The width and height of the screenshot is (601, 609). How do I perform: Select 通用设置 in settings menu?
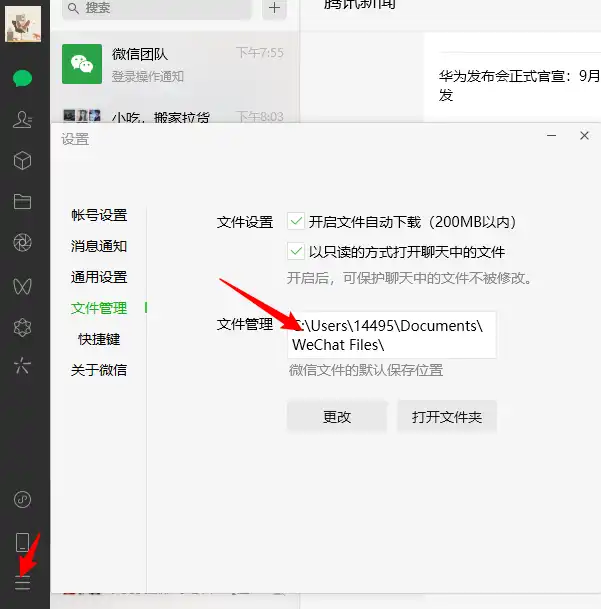click(x=99, y=277)
